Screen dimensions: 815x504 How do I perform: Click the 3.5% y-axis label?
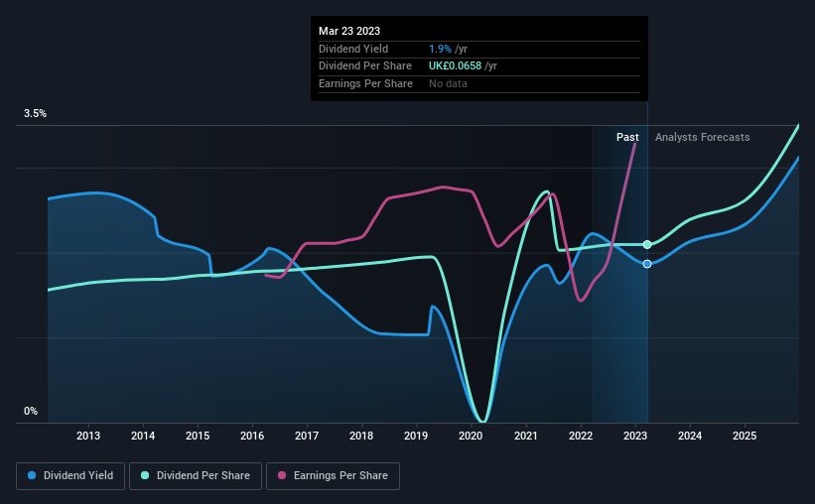[x=35, y=113]
